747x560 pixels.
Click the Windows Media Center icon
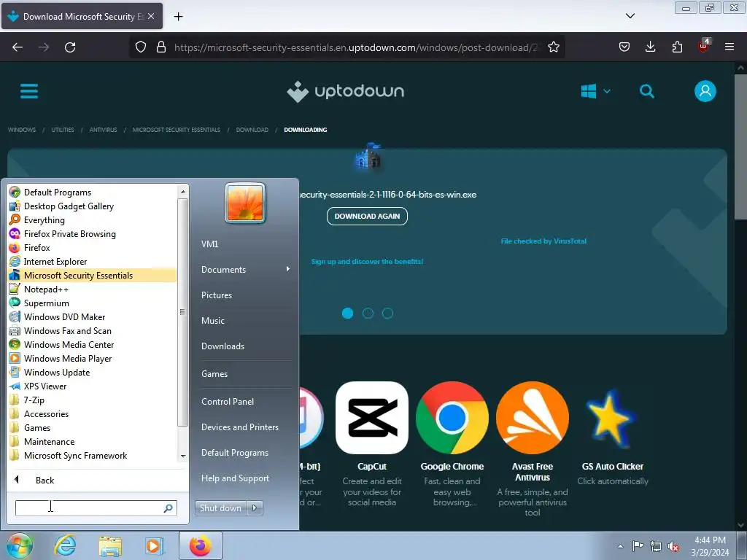coord(15,344)
